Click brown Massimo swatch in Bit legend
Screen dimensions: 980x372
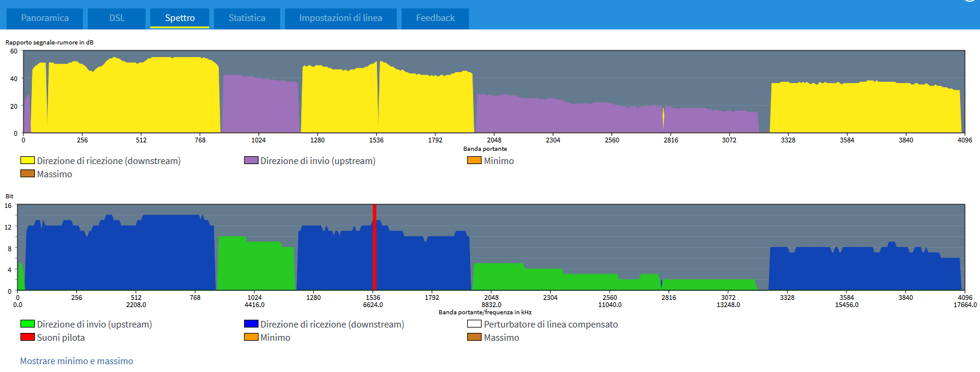(474, 337)
